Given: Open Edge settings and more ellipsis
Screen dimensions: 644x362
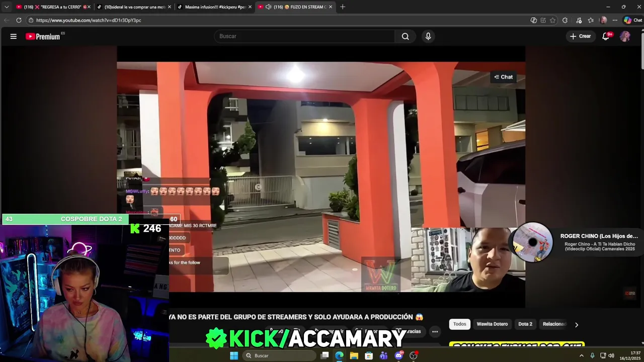Looking at the screenshot, I should tap(615, 20).
